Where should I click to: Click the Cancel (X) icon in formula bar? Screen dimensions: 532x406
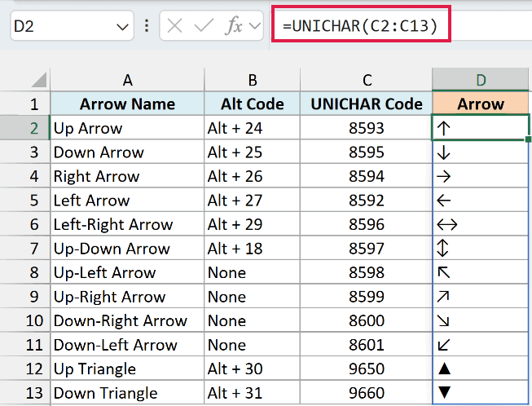point(174,26)
